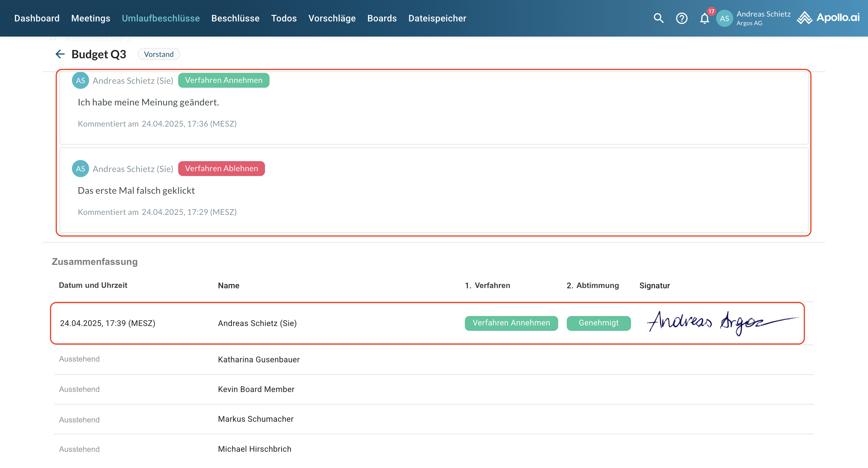
Task: Open the notifications bell
Action: point(704,19)
